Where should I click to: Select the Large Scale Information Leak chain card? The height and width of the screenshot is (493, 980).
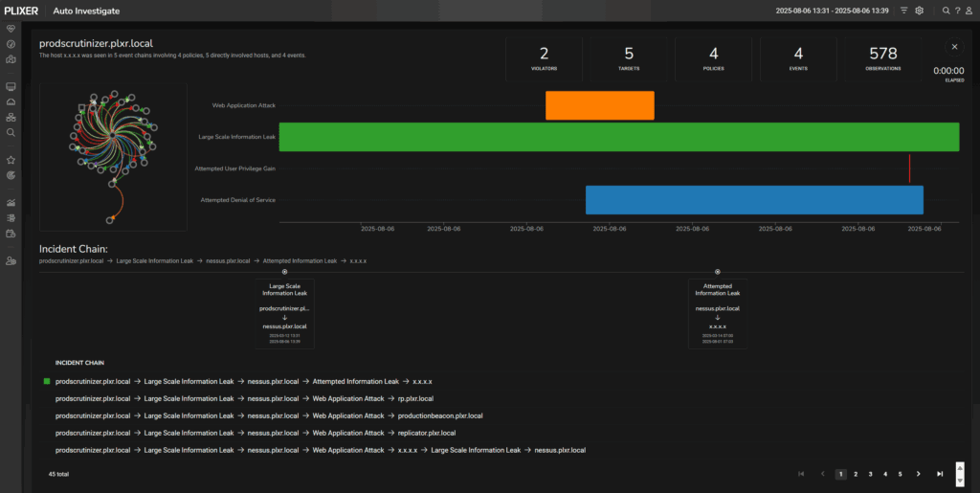click(284, 314)
